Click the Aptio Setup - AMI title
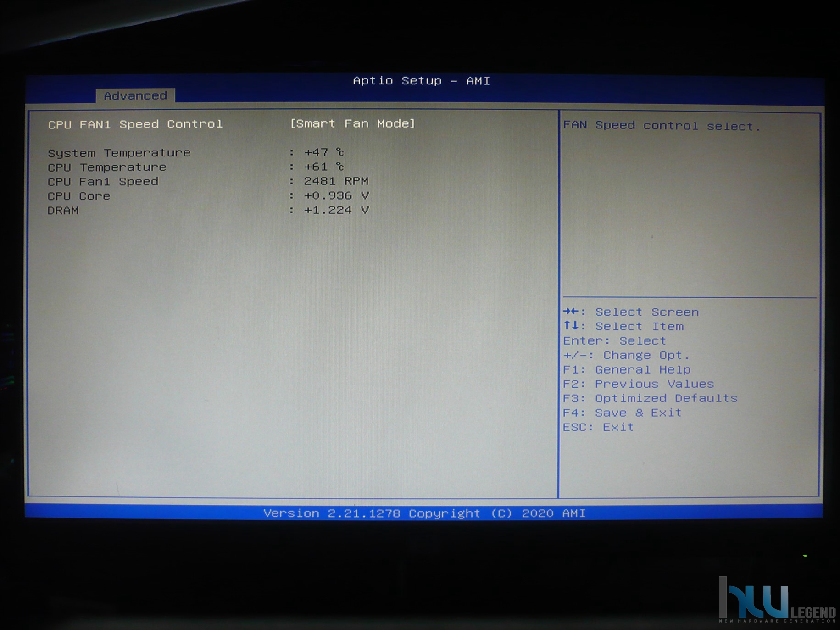The width and height of the screenshot is (840, 630). 421,81
